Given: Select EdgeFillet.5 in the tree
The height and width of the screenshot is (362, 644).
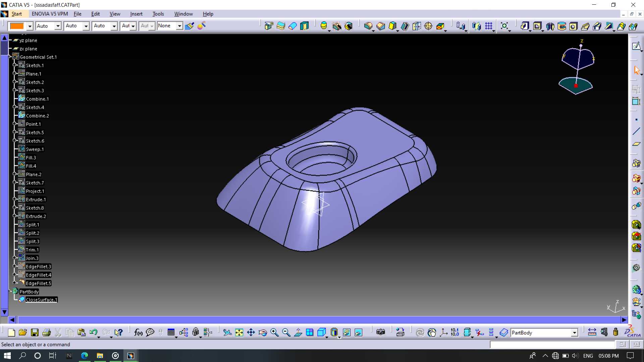Looking at the screenshot, I should point(39,283).
